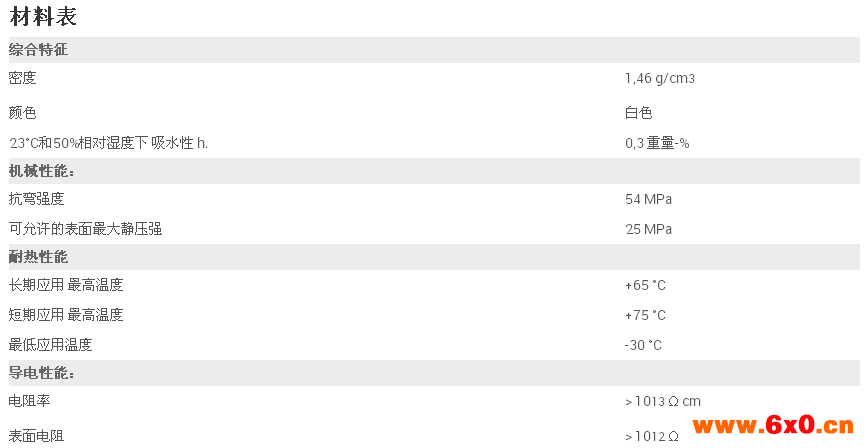Select the 白色 color value
This screenshot has width=866, height=448.
coord(638,113)
